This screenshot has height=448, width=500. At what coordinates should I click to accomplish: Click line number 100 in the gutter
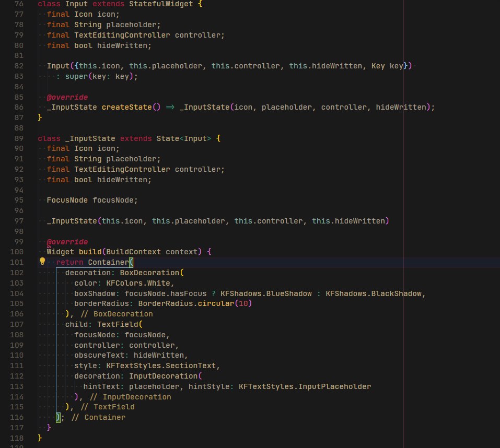pyautogui.click(x=17, y=252)
